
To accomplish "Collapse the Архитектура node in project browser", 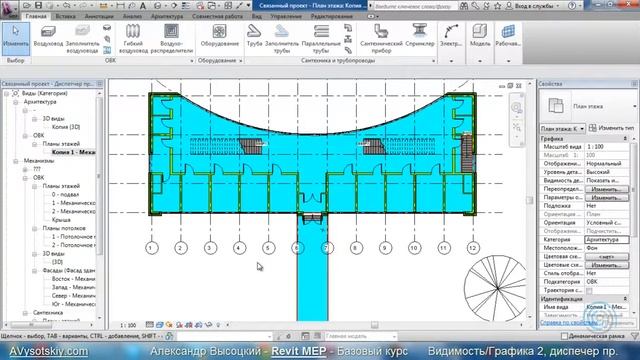I will [x=16, y=102].
